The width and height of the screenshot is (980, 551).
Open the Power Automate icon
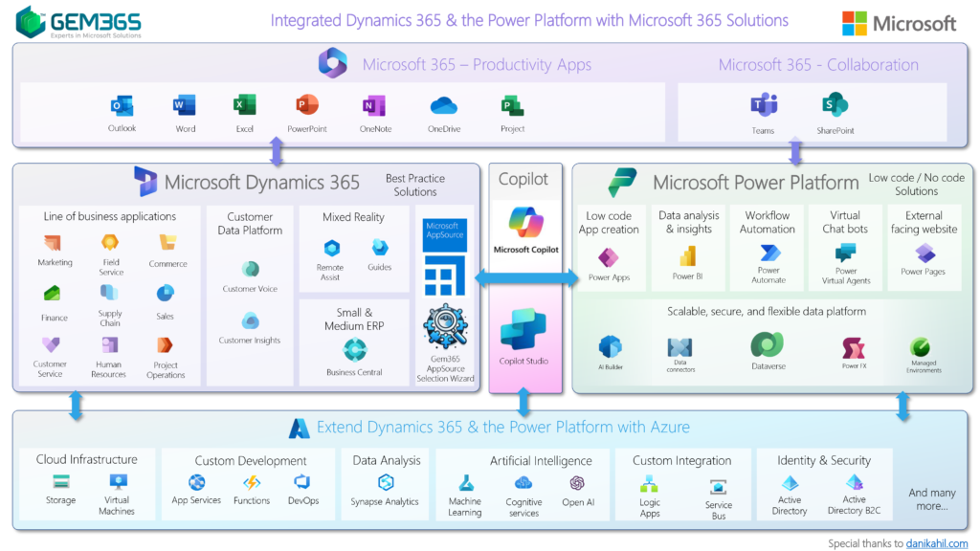[769, 253]
